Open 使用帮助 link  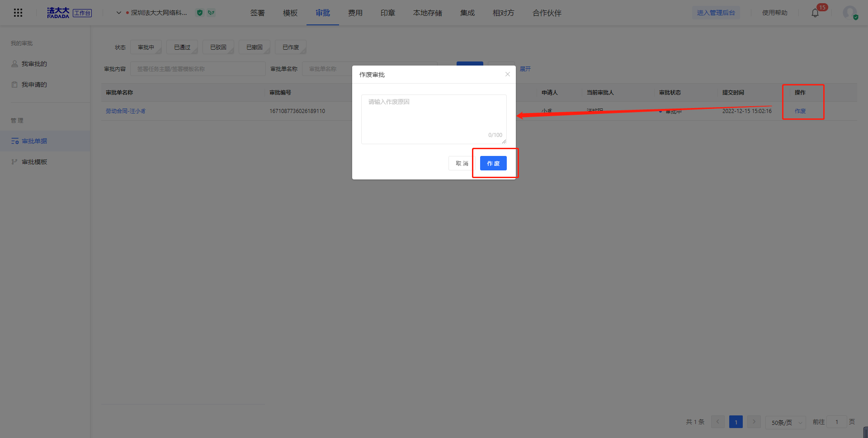pyautogui.click(x=775, y=13)
